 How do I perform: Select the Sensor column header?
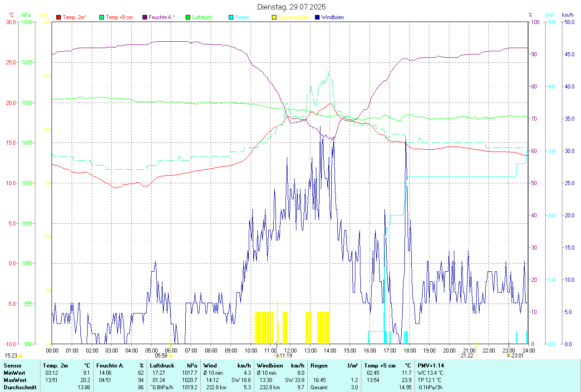point(12,365)
